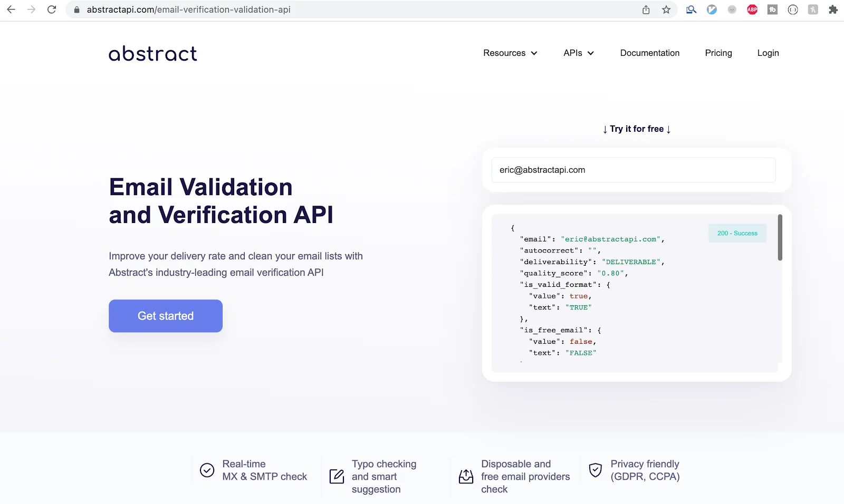The image size is (844, 504).
Task: Open the Honey browser extension
Action: click(812, 9)
